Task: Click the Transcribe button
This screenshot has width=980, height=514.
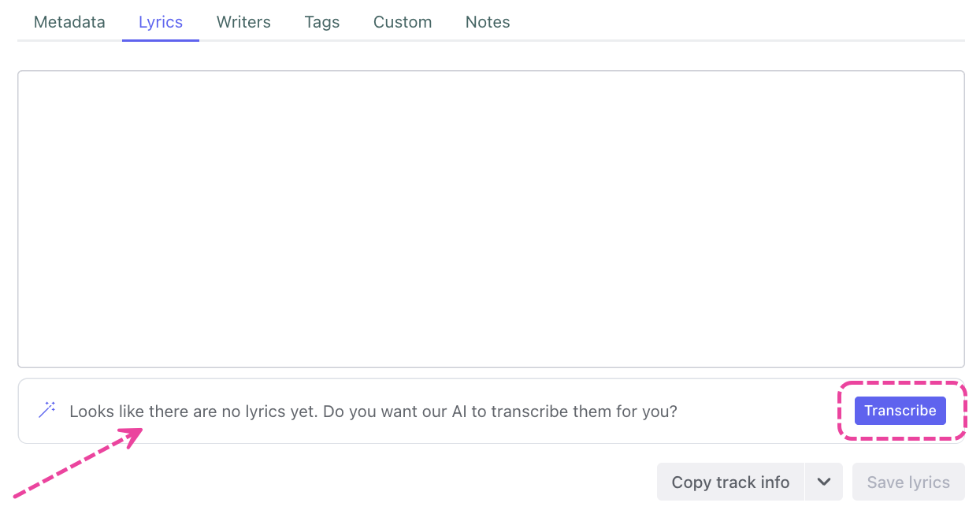Action: (900, 411)
